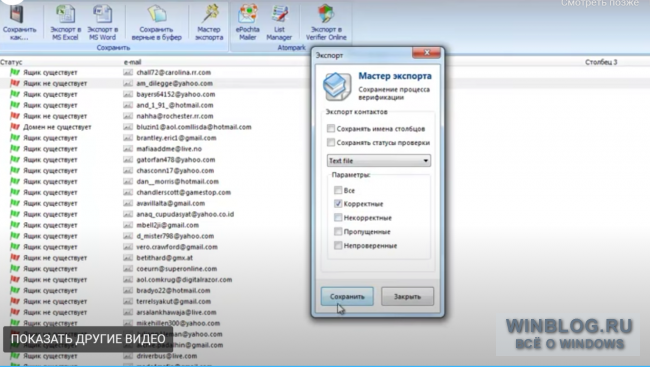The height and width of the screenshot is (367, 650).
Task: Select row chasconn17@yahoo.com
Action: click(x=175, y=170)
